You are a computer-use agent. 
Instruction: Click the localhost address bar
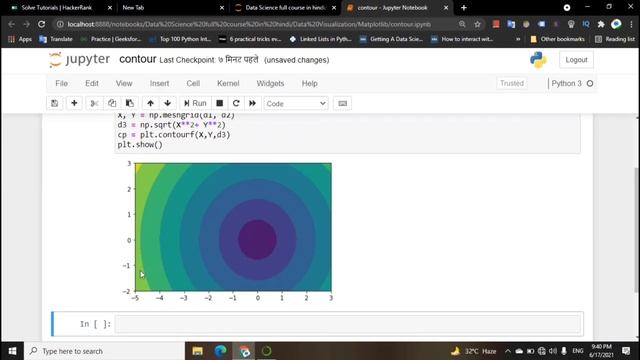point(249,24)
